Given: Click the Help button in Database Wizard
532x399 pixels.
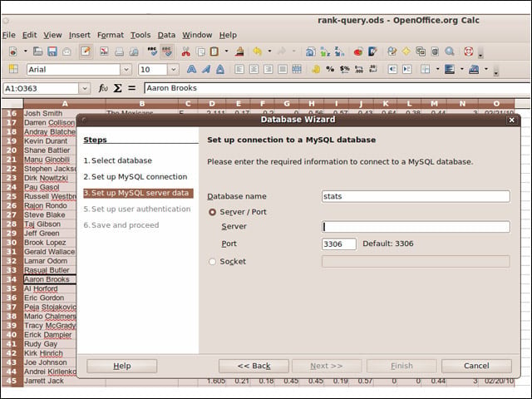Looking at the screenshot, I should [122, 366].
